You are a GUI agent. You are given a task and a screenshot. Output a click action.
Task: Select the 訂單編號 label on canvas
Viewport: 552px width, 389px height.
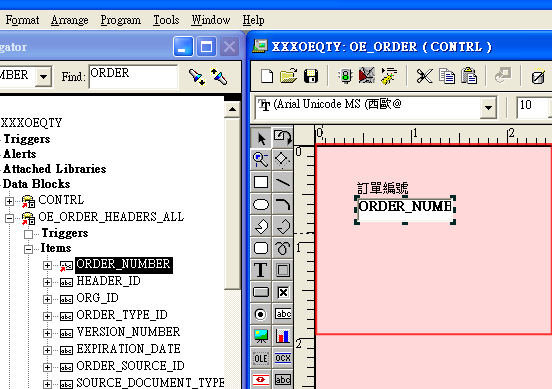pos(383,188)
